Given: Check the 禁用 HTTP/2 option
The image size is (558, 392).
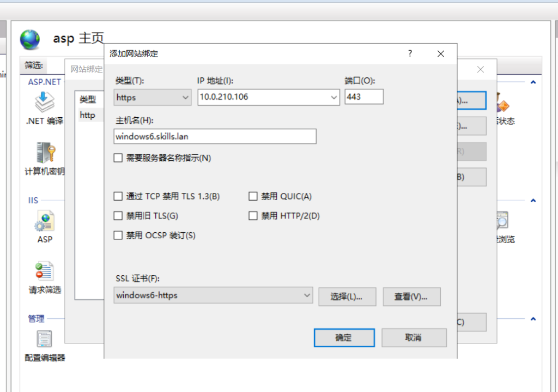Looking at the screenshot, I should 253,216.
